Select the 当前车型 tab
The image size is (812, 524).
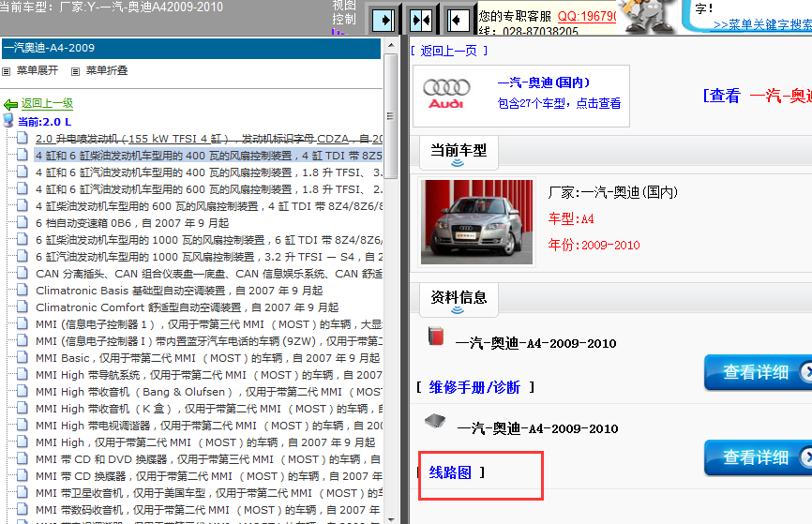459,153
